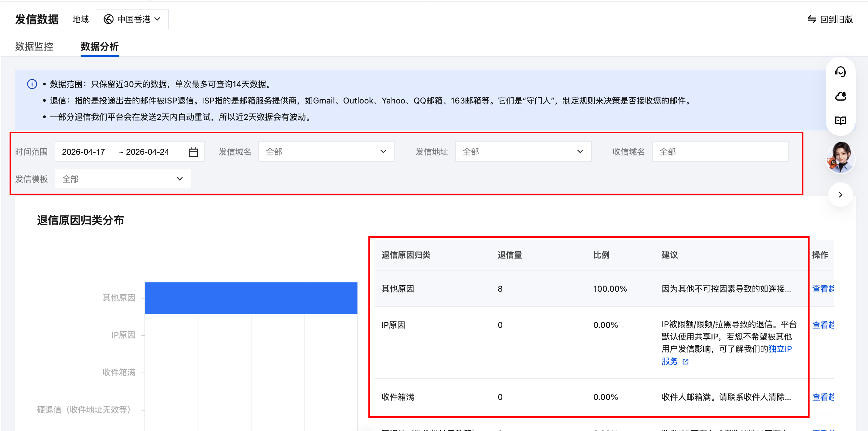868x431 pixels.
Task: Expand the 发信地址 dropdown
Action: click(x=523, y=152)
